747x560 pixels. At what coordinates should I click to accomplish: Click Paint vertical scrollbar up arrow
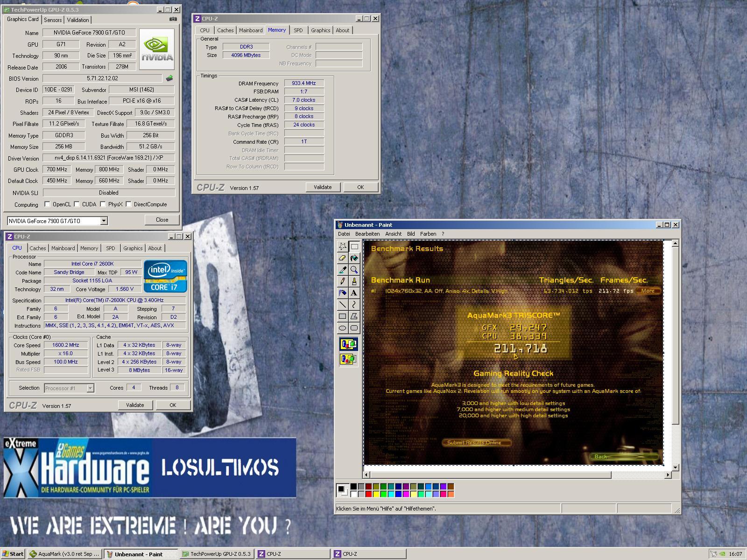[x=675, y=244]
